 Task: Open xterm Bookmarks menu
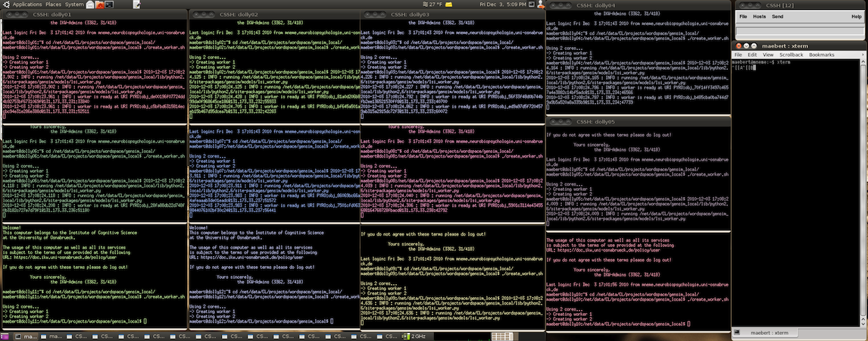[821, 55]
